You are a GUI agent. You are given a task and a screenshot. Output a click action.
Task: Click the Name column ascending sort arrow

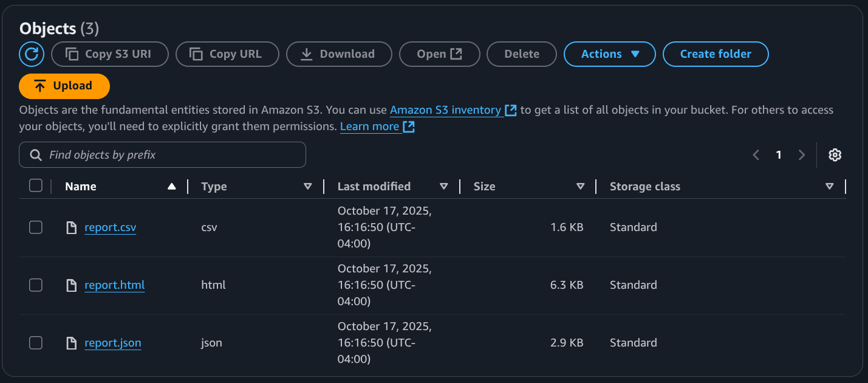(172, 187)
